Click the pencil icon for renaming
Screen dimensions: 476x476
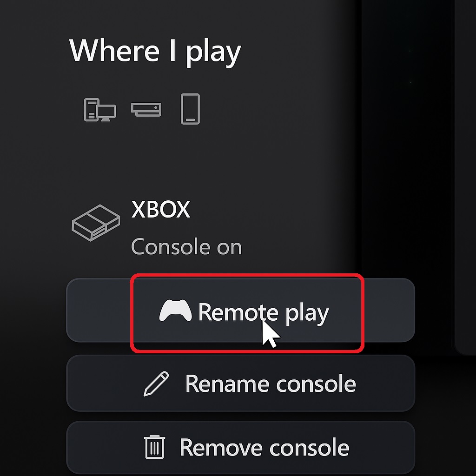pos(156,383)
